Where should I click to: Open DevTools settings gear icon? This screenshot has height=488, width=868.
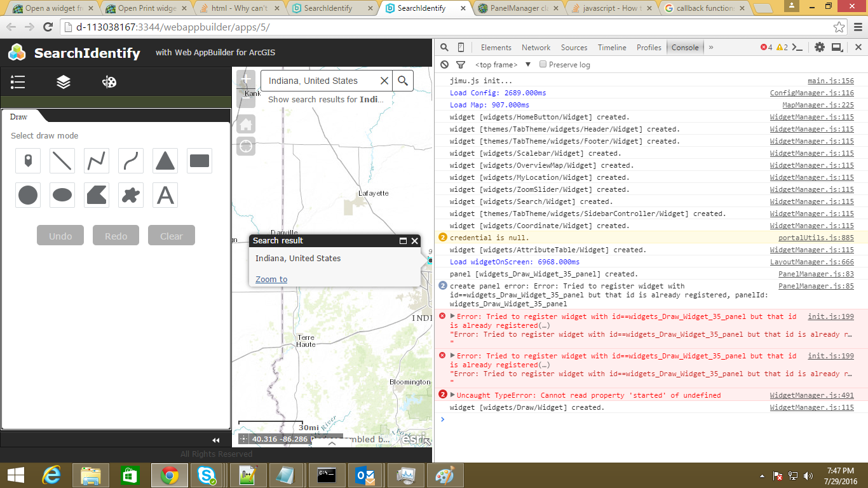coord(820,48)
